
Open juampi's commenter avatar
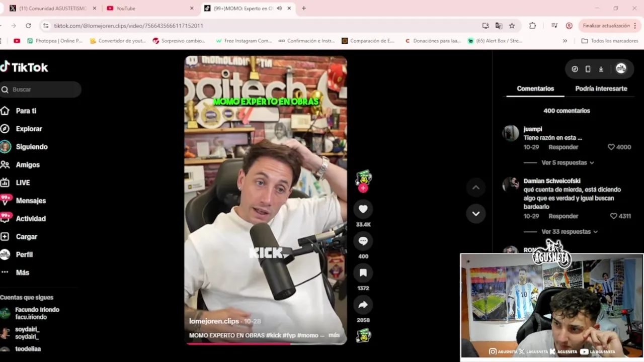point(511,133)
